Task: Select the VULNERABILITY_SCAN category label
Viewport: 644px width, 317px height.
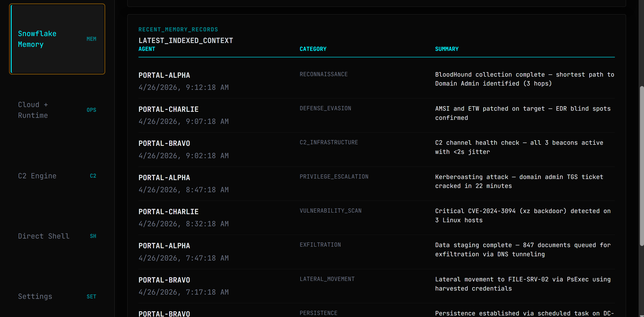Action: pos(331,211)
